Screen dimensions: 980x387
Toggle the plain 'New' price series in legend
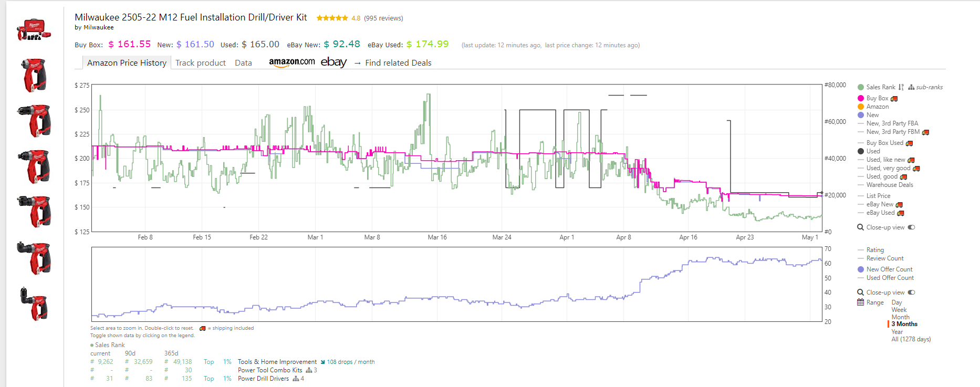coord(872,115)
